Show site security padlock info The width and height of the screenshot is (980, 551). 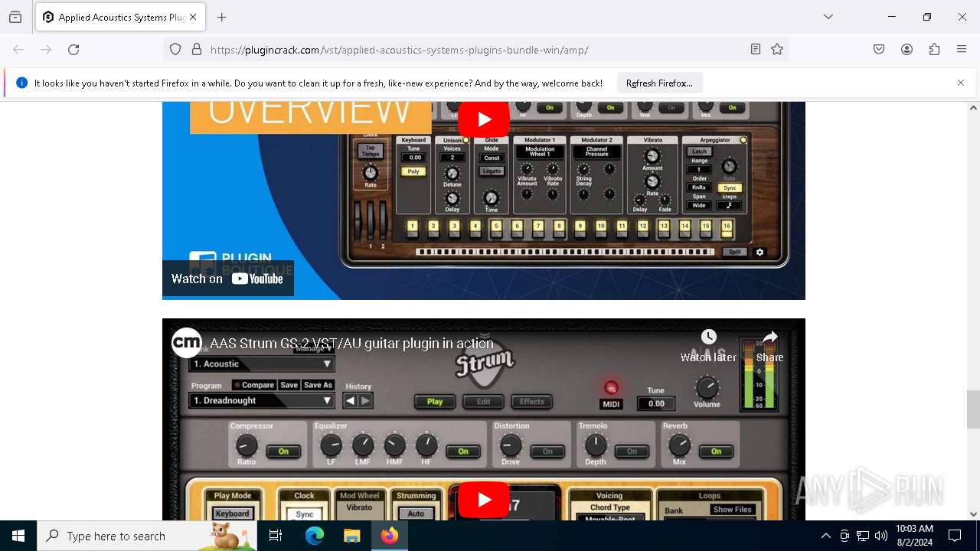coord(197,50)
